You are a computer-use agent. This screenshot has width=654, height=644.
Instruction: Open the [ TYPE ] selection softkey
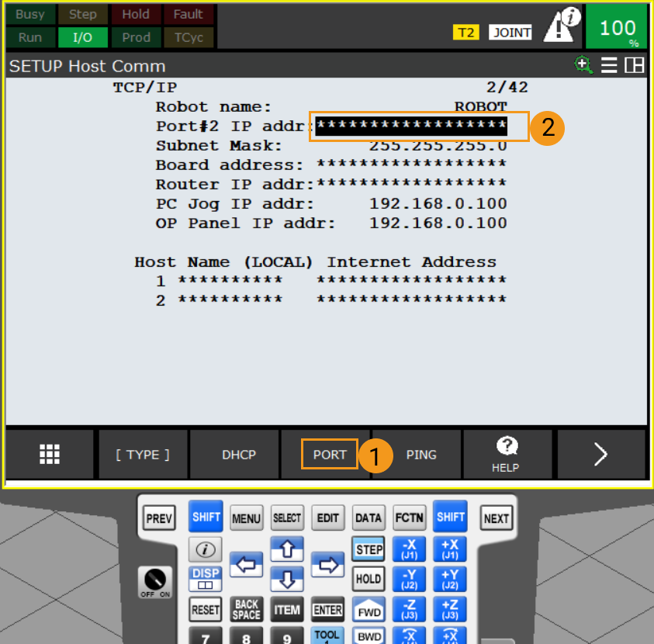tap(143, 455)
